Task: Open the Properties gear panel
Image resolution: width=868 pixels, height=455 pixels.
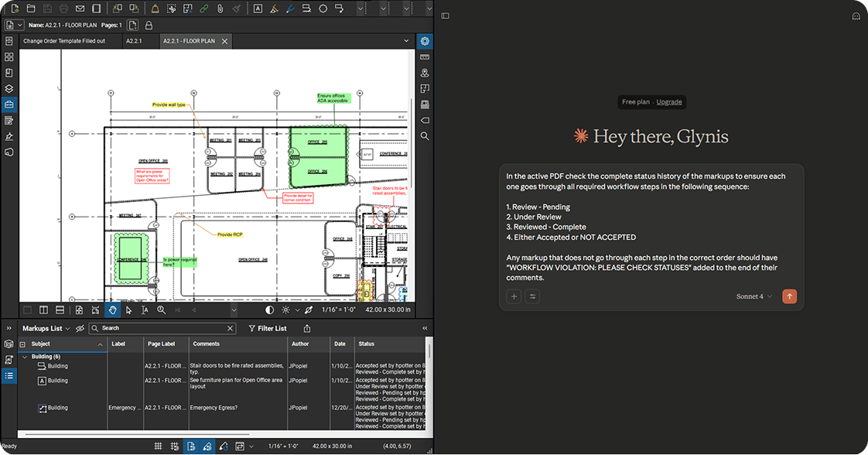Action: (x=425, y=41)
